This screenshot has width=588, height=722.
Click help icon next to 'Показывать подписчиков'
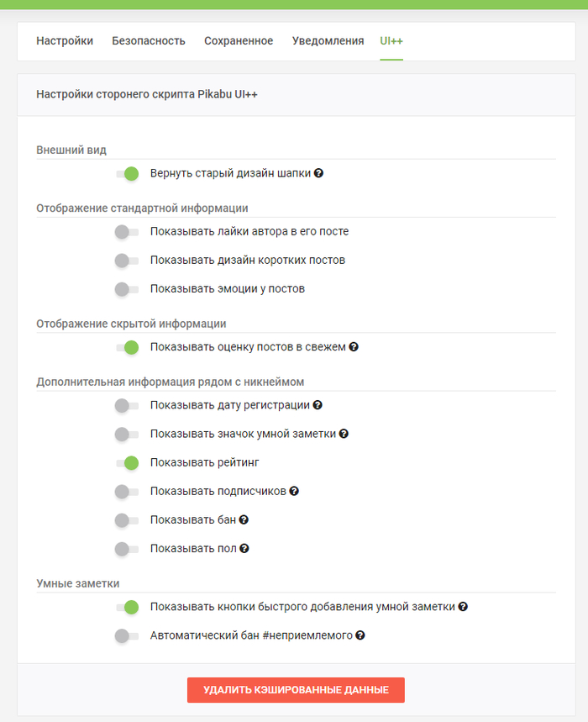(x=294, y=492)
